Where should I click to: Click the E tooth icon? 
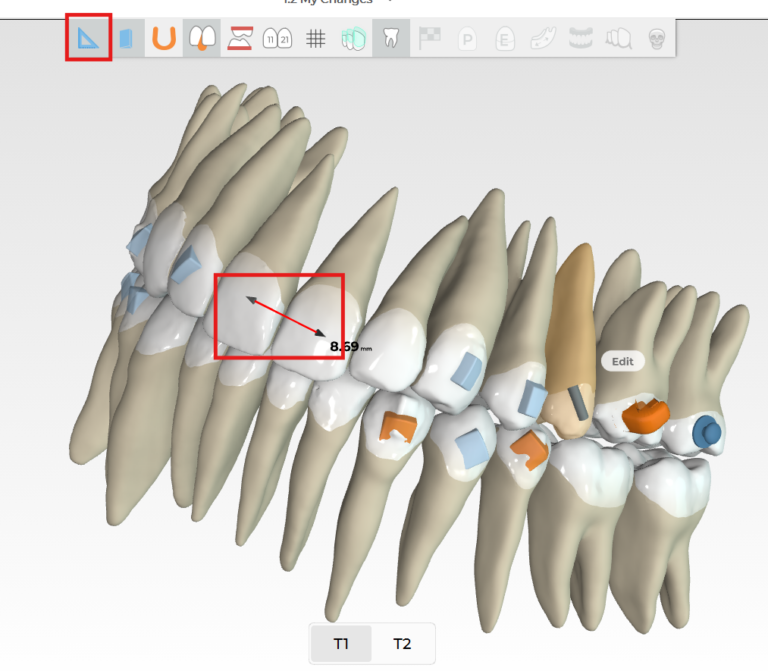pyautogui.click(x=505, y=39)
